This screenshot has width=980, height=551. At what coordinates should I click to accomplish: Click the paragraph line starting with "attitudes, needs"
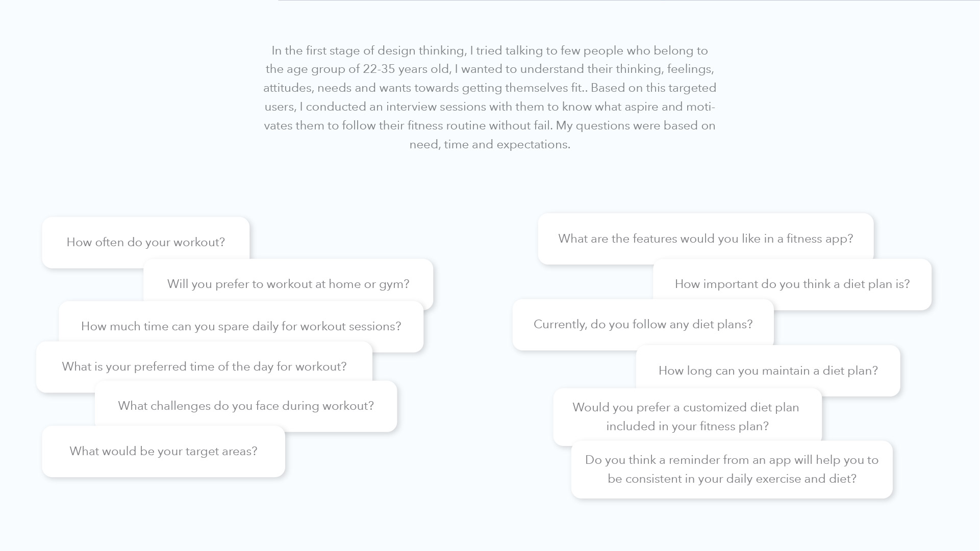point(489,88)
